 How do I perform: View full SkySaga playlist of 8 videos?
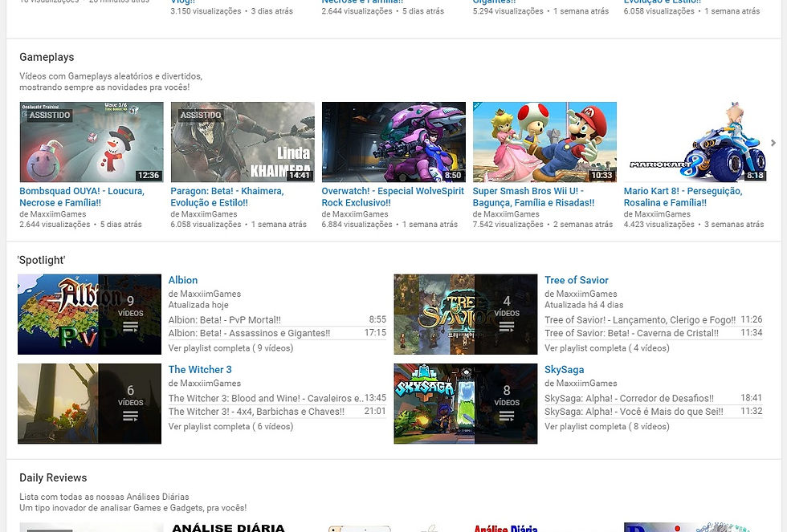pyautogui.click(x=607, y=426)
